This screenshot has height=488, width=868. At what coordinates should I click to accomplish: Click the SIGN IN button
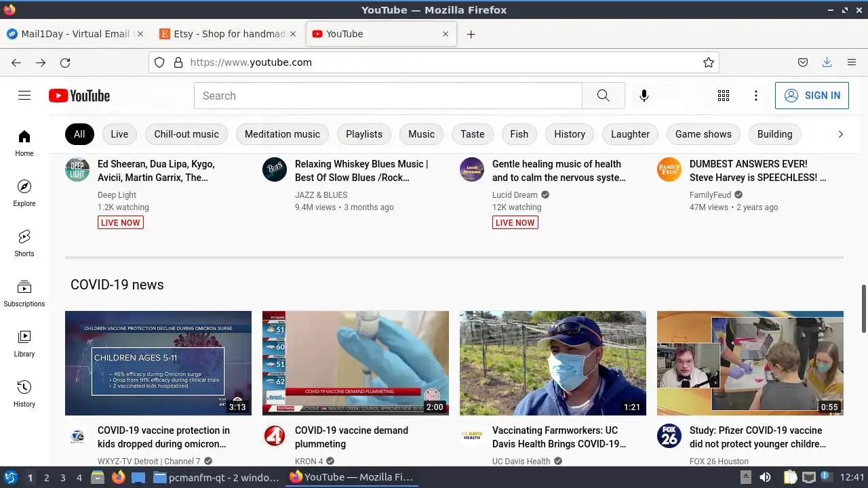(x=812, y=96)
